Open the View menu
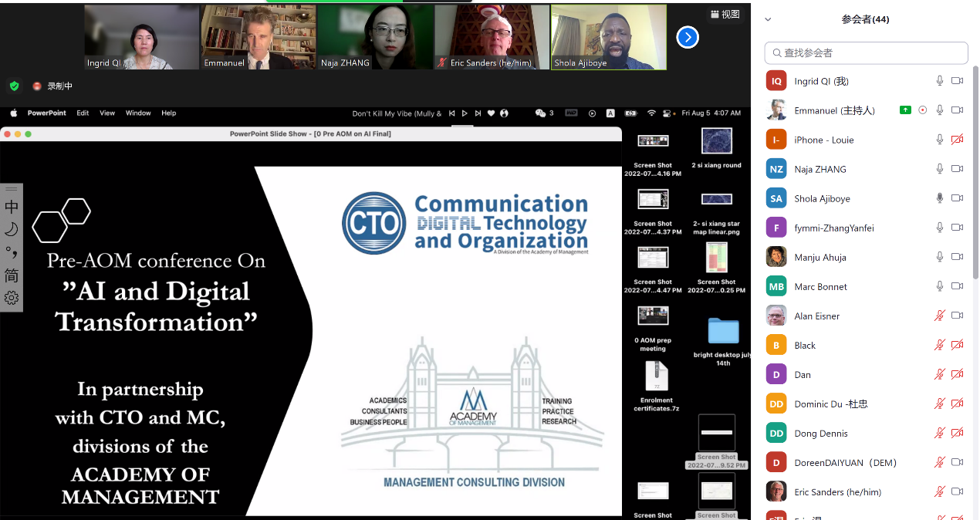980x520 pixels. tap(107, 113)
